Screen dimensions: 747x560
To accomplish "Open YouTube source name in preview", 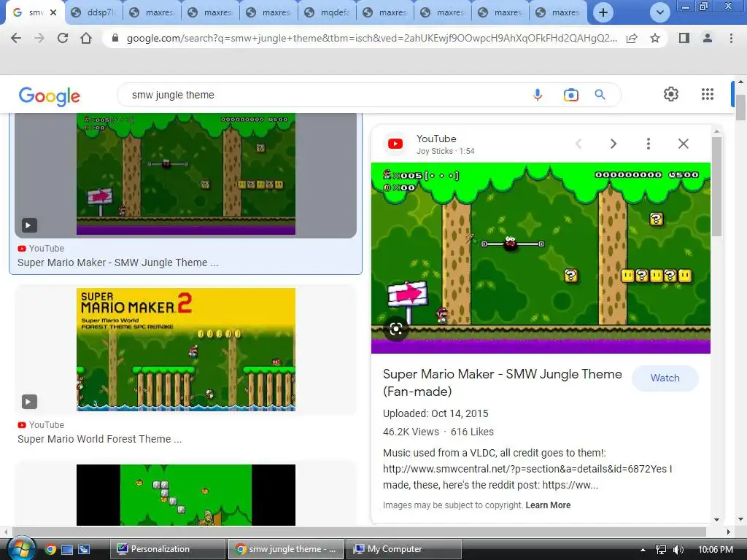I will pyautogui.click(x=436, y=139).
